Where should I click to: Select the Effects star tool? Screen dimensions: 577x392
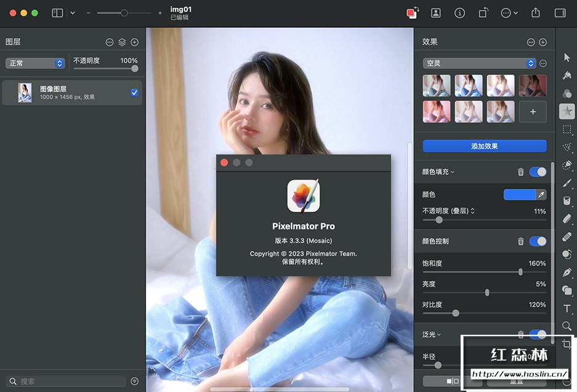pyautogui.click(x=567, y=111)
